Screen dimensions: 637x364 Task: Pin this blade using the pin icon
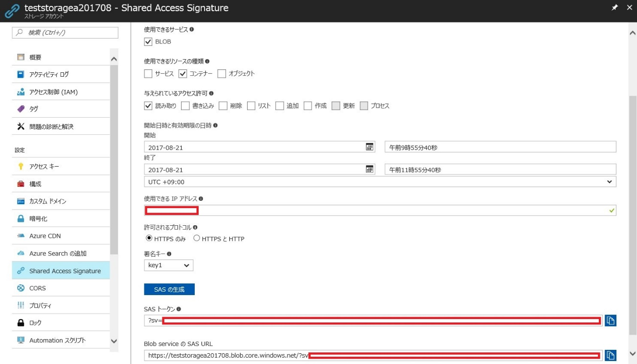pos(614,7)
